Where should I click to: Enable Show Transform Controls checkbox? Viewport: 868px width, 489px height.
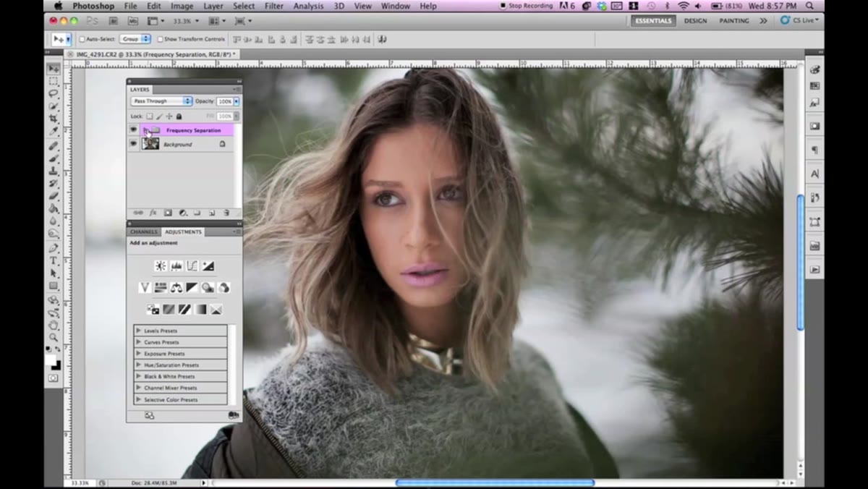161,39
